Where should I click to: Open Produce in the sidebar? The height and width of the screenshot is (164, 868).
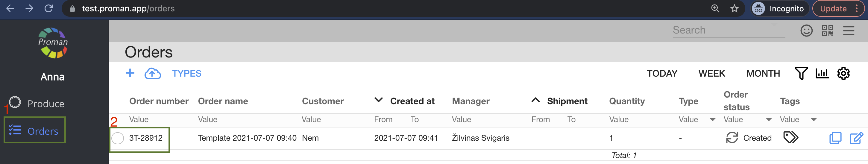click(x=45, y=103)
